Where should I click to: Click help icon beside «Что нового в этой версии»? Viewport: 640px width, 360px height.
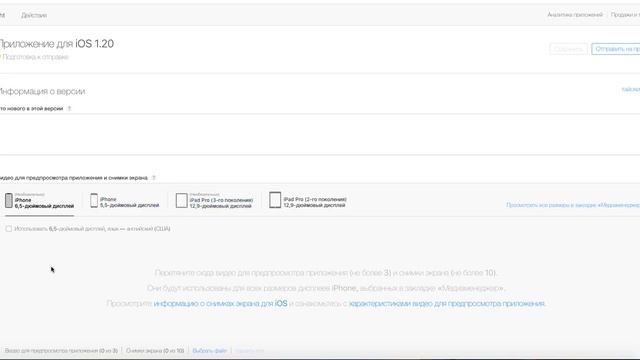[x=69, y=109]
